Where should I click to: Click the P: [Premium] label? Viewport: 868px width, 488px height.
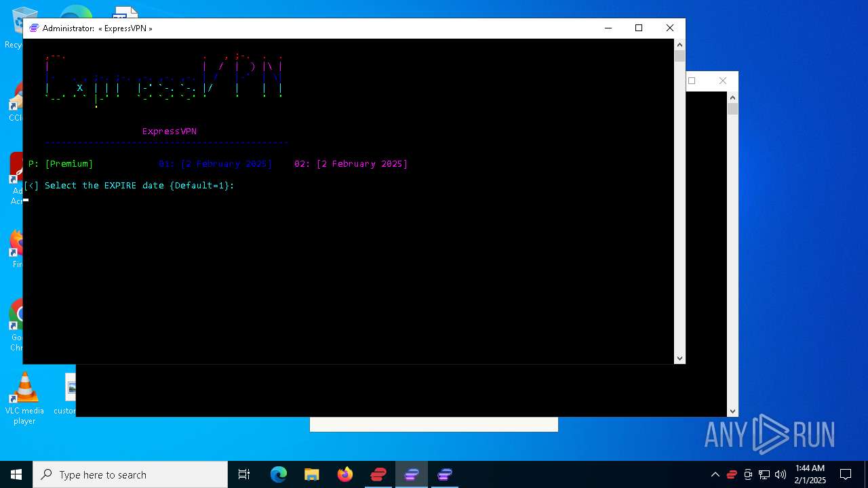(61, 164)
